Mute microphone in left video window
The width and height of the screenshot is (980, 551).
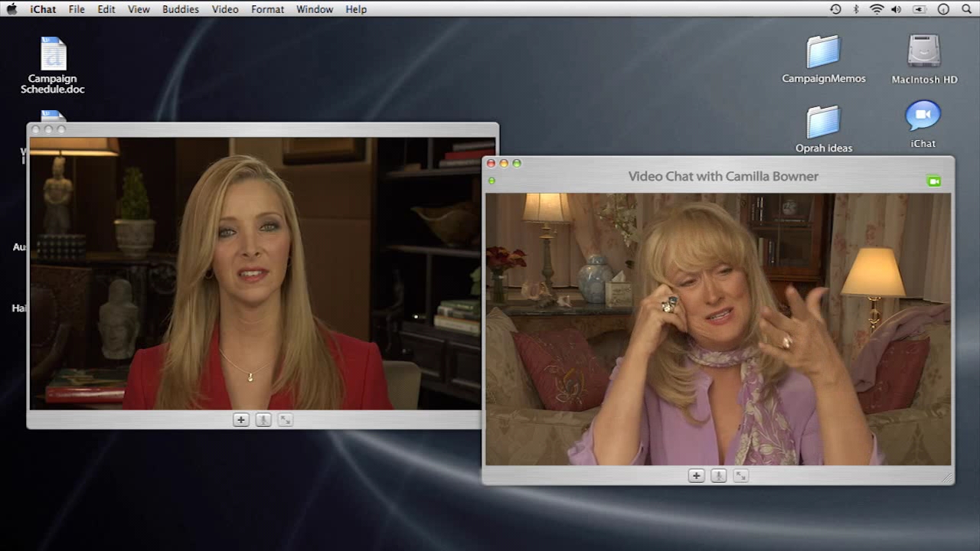click(x=263, y=419)
